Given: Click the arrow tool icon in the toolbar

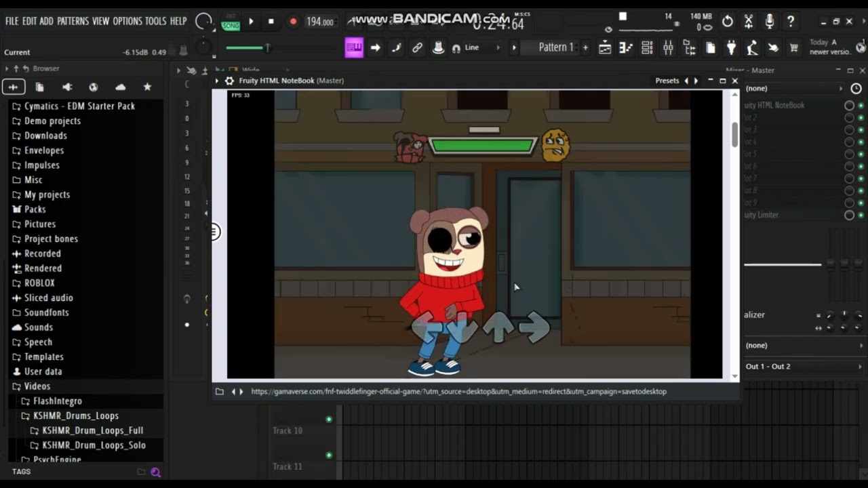Looking at the screenshot, I should coord(375,47).
